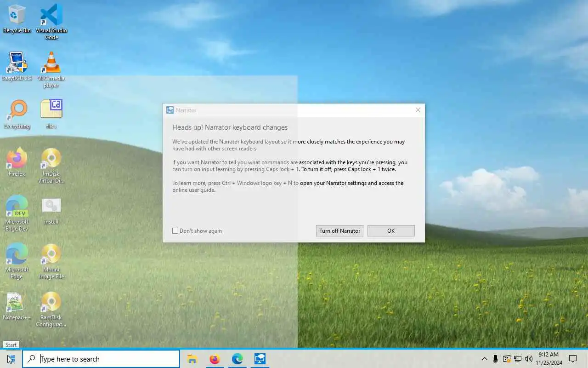Image resolution: width=588 pixels, height=368 pixels.
Task: Select the Firefox desktop shortcut
Action: click(x=17, y=162)
